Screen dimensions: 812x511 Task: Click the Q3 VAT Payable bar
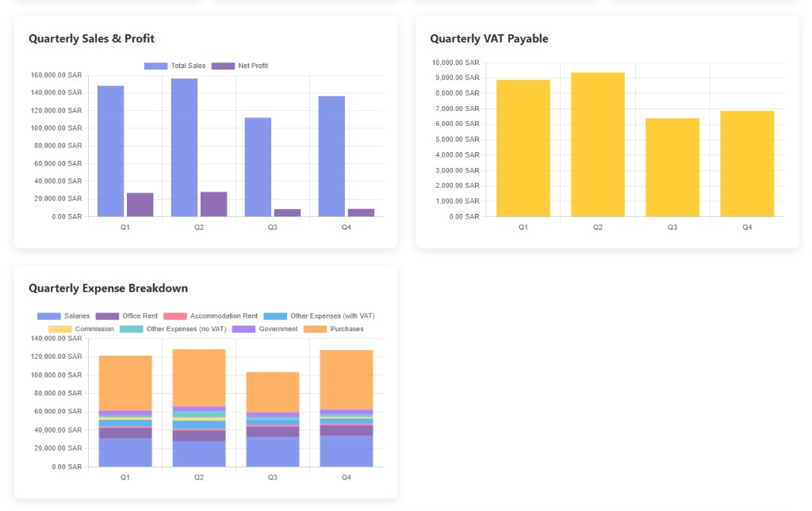click(672, 168)
